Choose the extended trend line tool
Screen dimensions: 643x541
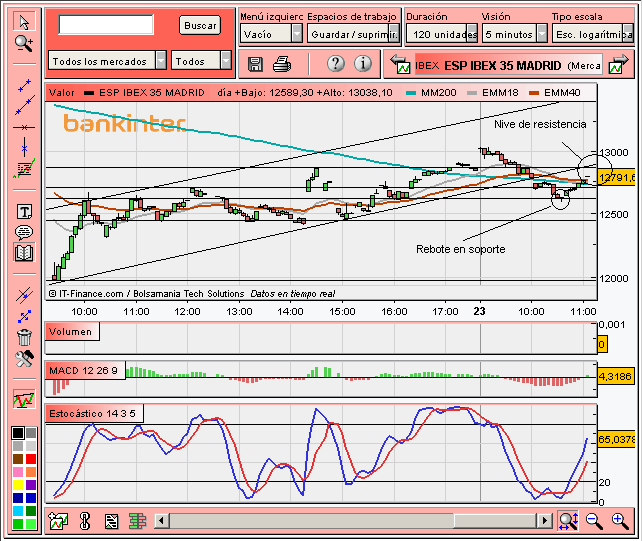coord(24,105)
